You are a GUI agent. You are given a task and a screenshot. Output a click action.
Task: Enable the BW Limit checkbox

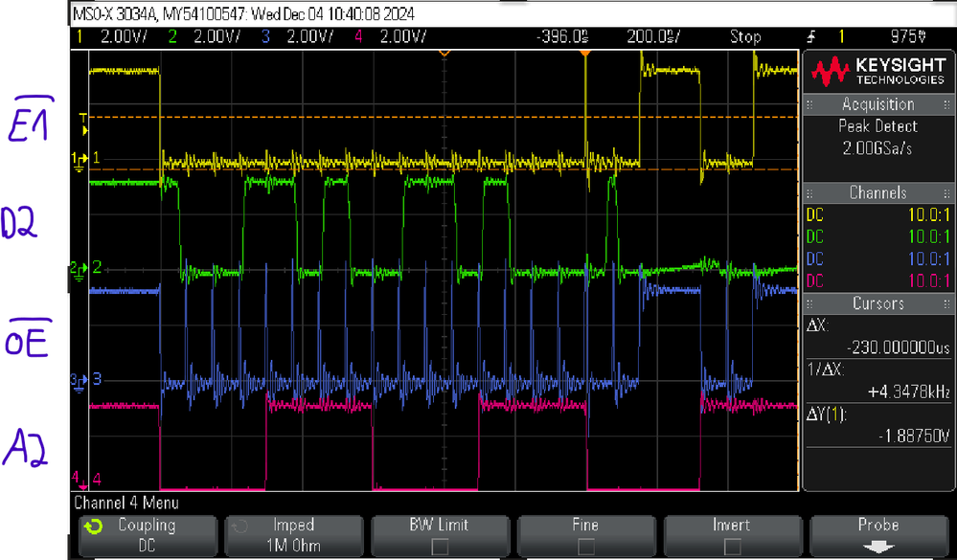440,546
